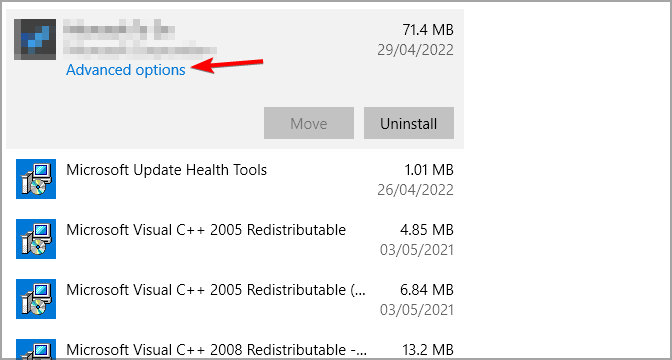Screen dimensions: 672x360
Task: Click the 6.84 MB size value
Action: (x=427, y=290)
